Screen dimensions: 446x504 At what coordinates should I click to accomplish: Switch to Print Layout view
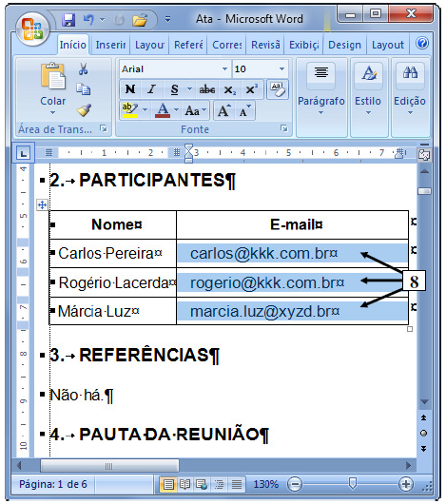pyautogui.click(x=168, y=484)
